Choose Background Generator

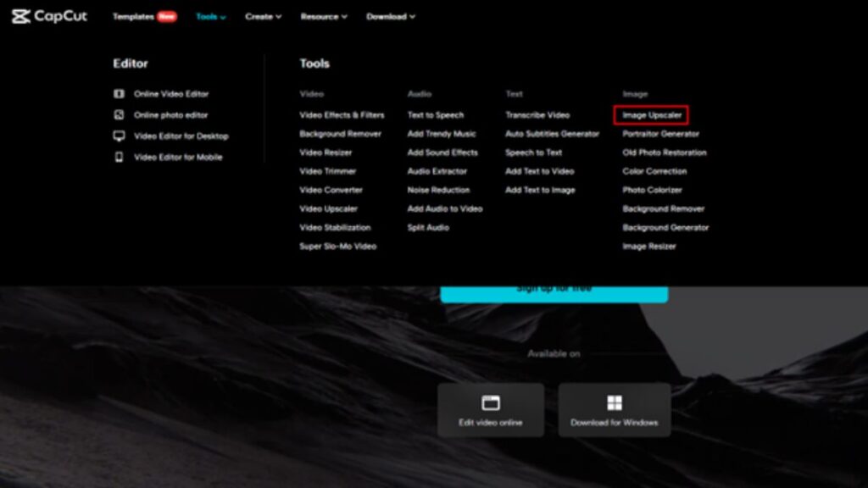665,227
